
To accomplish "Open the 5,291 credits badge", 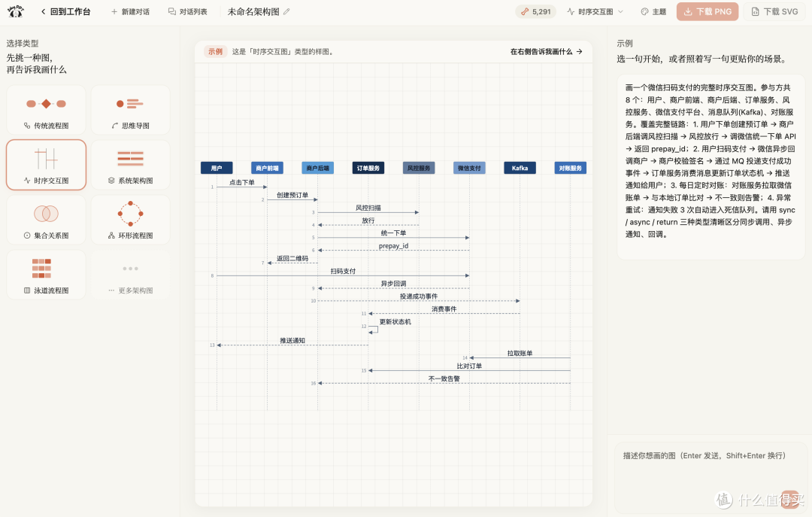I will [x=535, y=11].
